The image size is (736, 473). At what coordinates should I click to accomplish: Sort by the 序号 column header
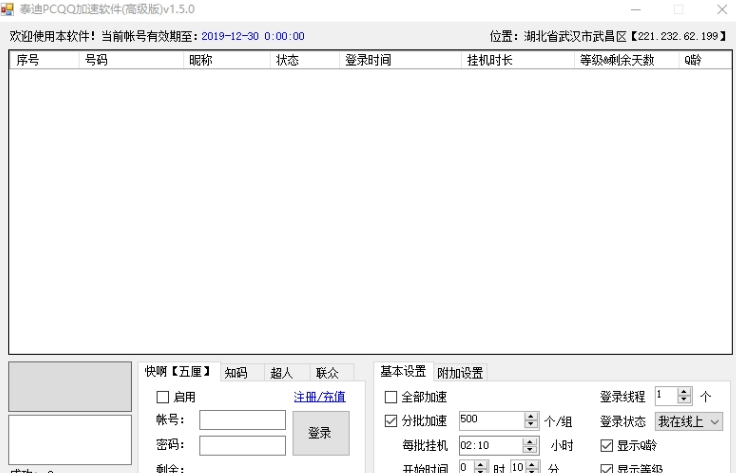(44, 60)
